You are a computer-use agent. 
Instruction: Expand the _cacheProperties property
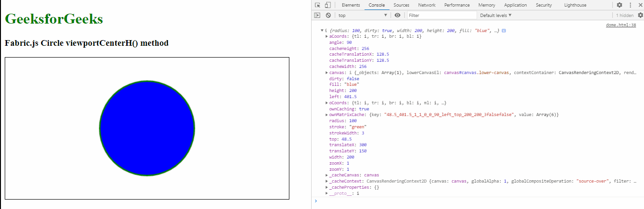327,187
